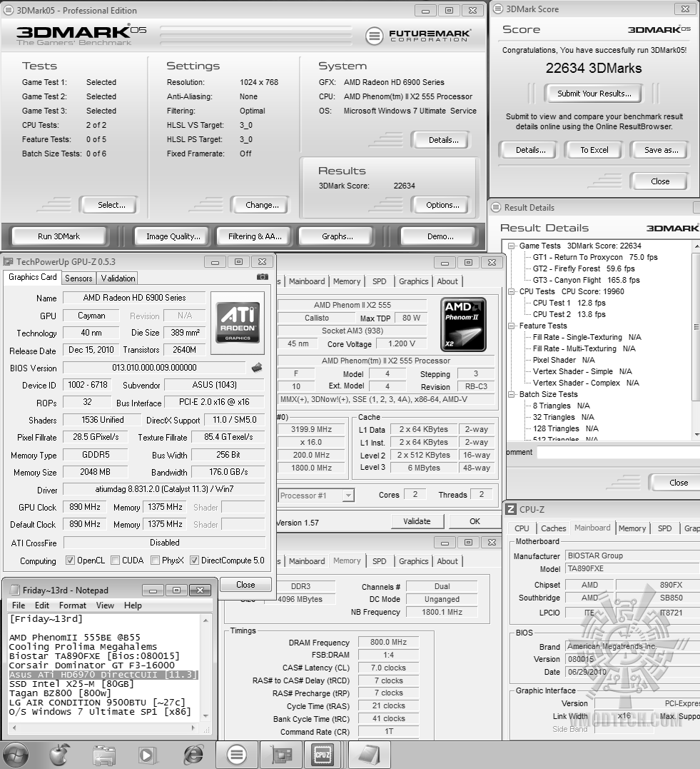
Task: Click the ATI Radeon logo in GPU-Z
Action: [x=238, y=322]
